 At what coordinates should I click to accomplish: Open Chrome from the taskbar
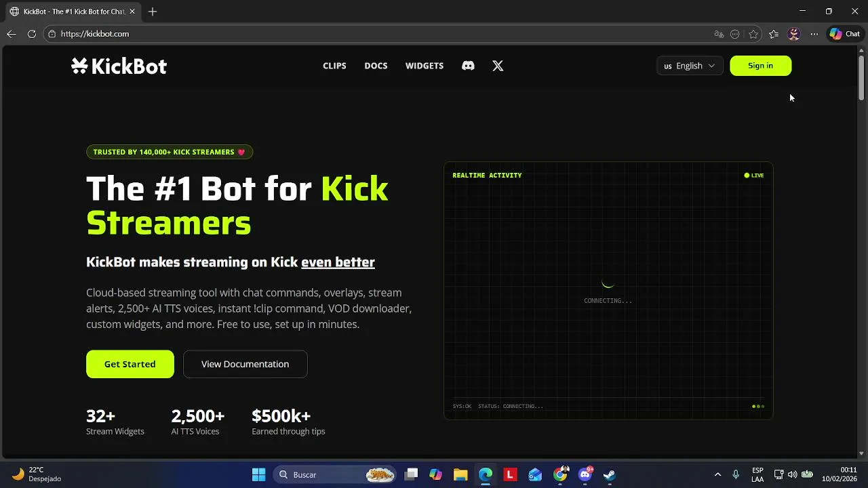point(560,474)
